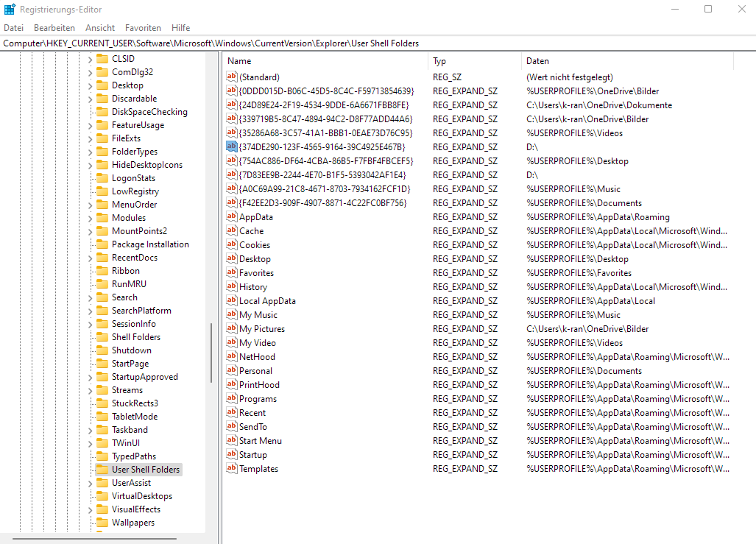Click the icon beside the History value

232,286
